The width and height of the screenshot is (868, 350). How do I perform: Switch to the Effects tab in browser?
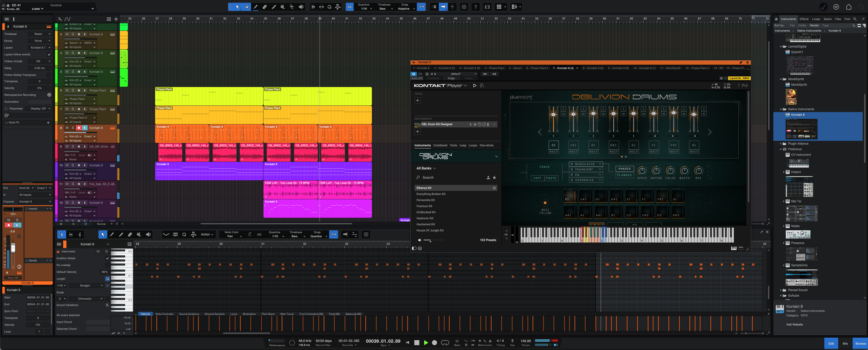(804, 19)
